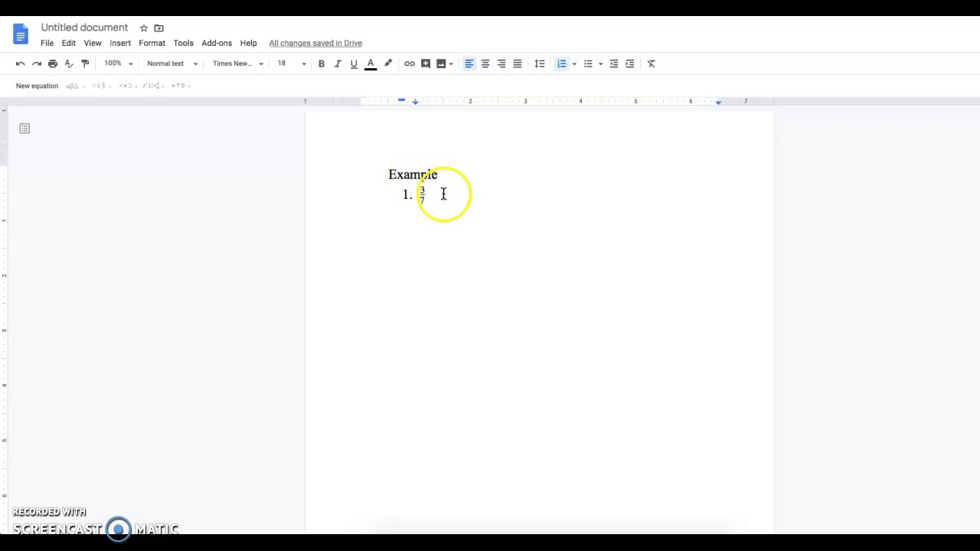Expand the bulleted list options arrow

[x=600, y=64]
